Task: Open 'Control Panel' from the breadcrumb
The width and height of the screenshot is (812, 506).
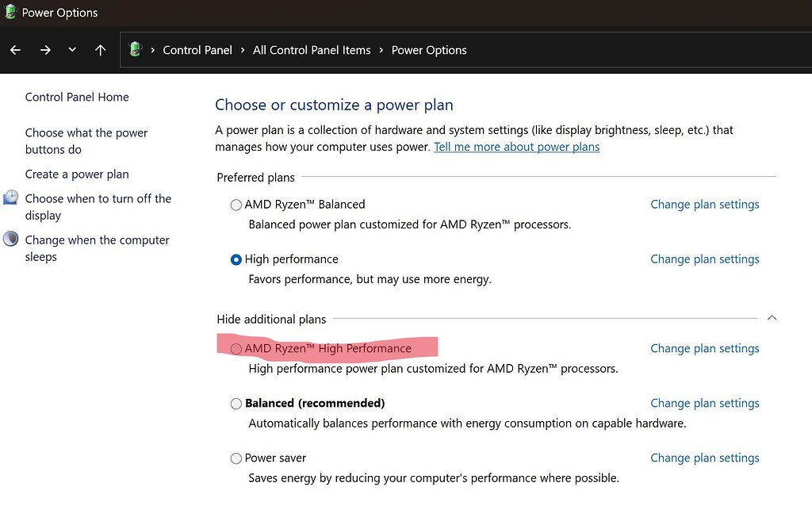Action: point(197,49)
